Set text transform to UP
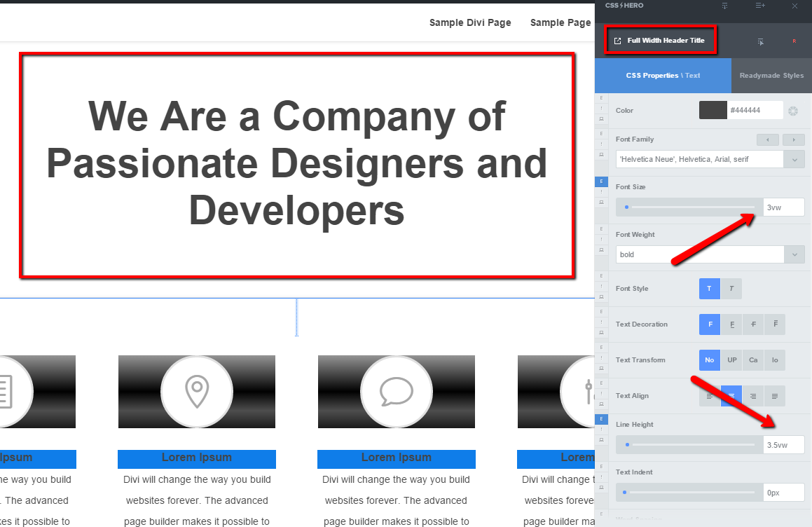Screen dimensions: 812x527 (x=731, y=360)
